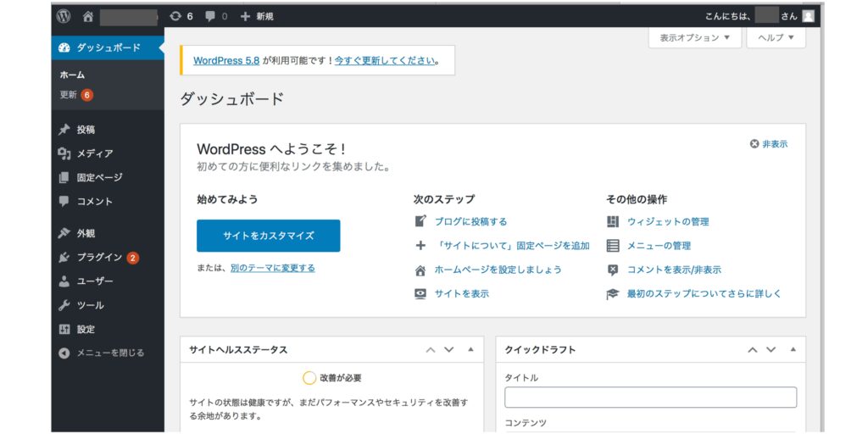The width and height of the screenshot is (868, 434).
Task: Click house icon beside ホームページを設定しましょう
Action: (420, 270)
